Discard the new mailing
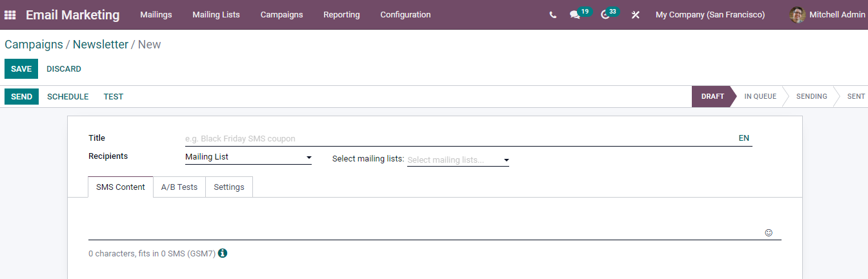Image resolution: width=868 pixels, height=279 pixels. point(64,69)
